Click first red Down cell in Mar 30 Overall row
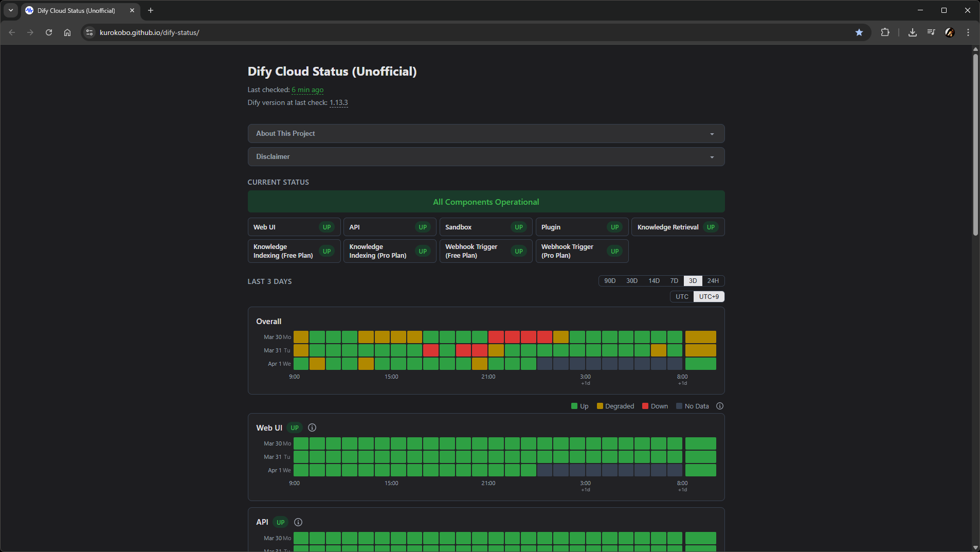This screenshot has height=552, width=980. 496,337
